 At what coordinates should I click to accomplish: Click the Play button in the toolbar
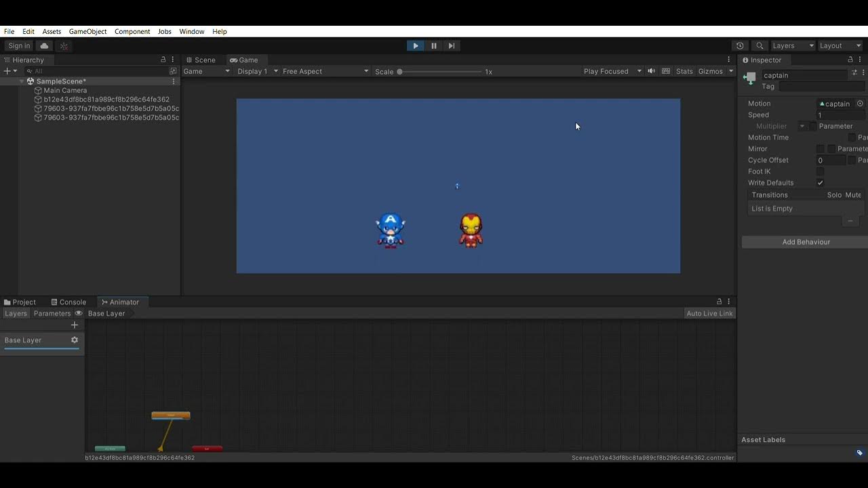(416, 45)
